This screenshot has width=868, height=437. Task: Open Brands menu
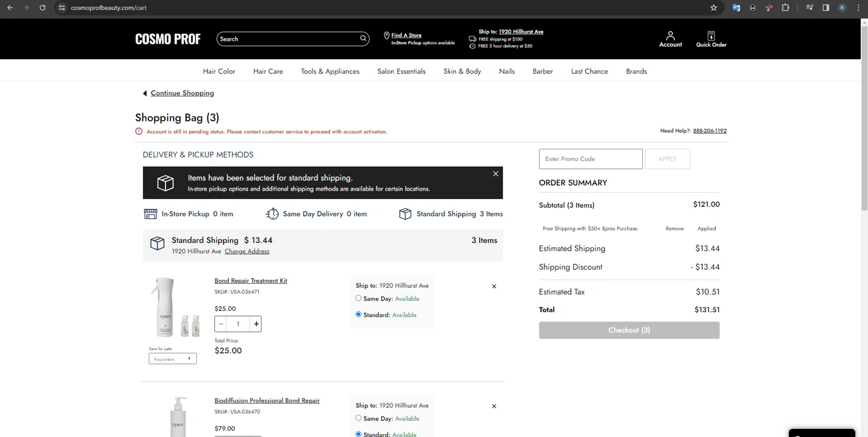pyautogui.click(x=637, y=71)
